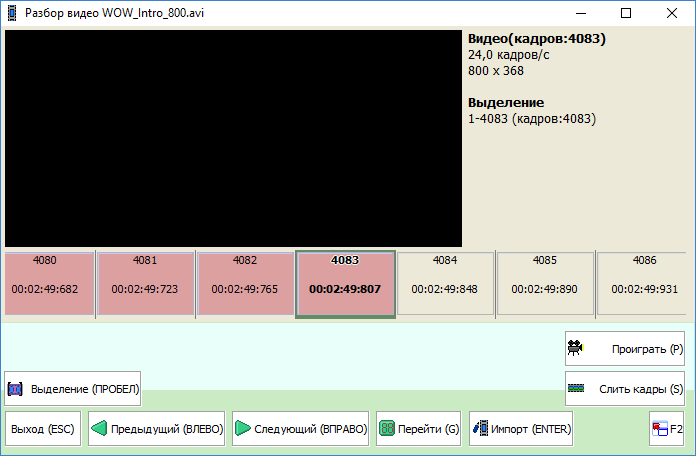Select frame thumbnail 4085

[x=545, y=284]
